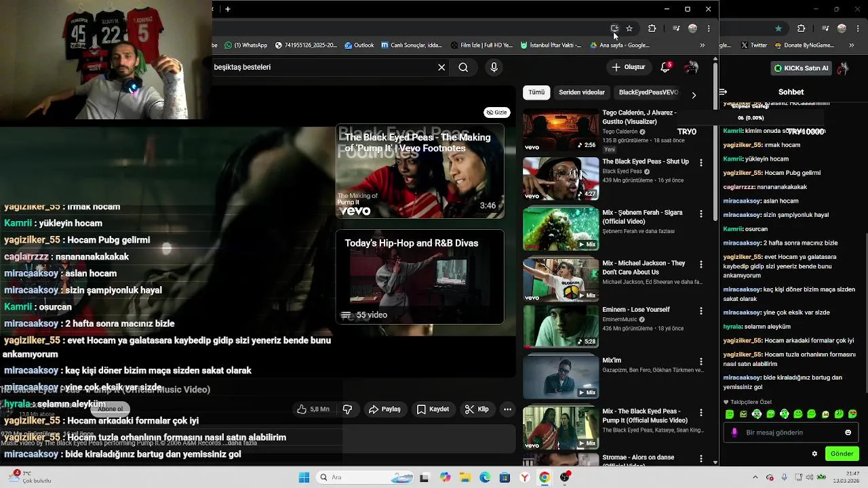Click the install/cast icon in address bar
The width and height of the screenshot is (868, 488).
[614, 28]
